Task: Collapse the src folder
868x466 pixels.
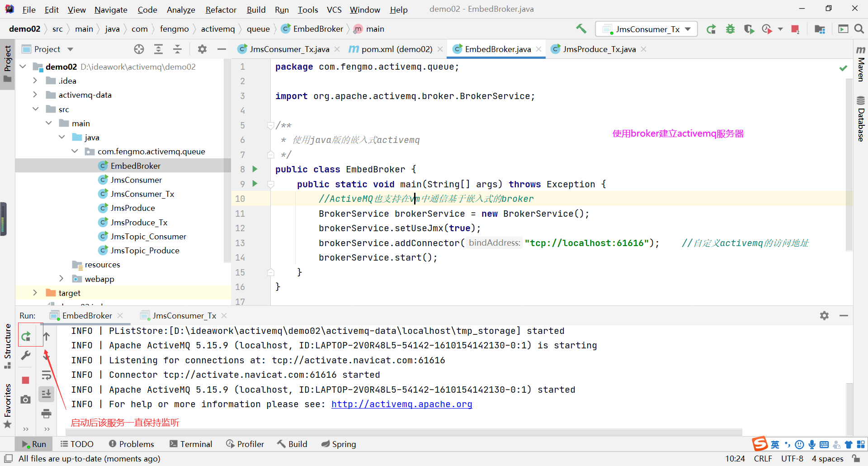Action: [35, 109]
